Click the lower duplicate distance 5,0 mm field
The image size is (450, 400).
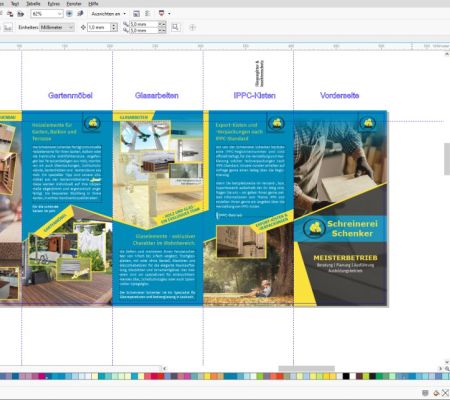click(144, 30)
